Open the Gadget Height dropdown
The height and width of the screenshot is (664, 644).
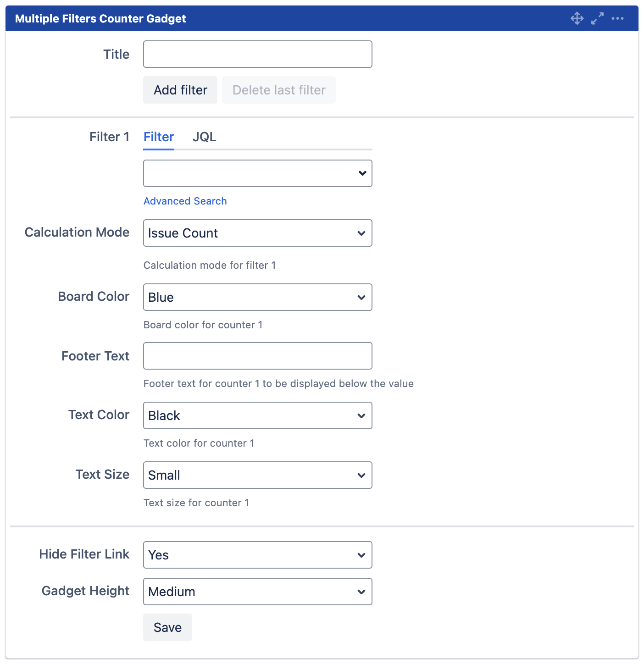[257, 592]
